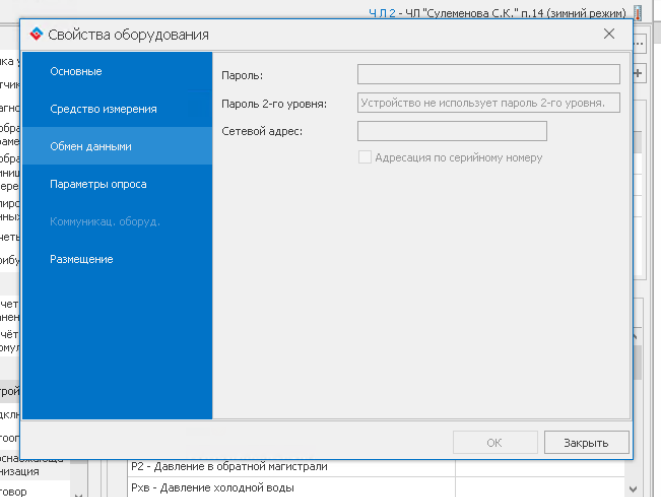Go to the Размещение section
Image resolution: width=661 pixels, height=497 pixels.
pos(117,259)
